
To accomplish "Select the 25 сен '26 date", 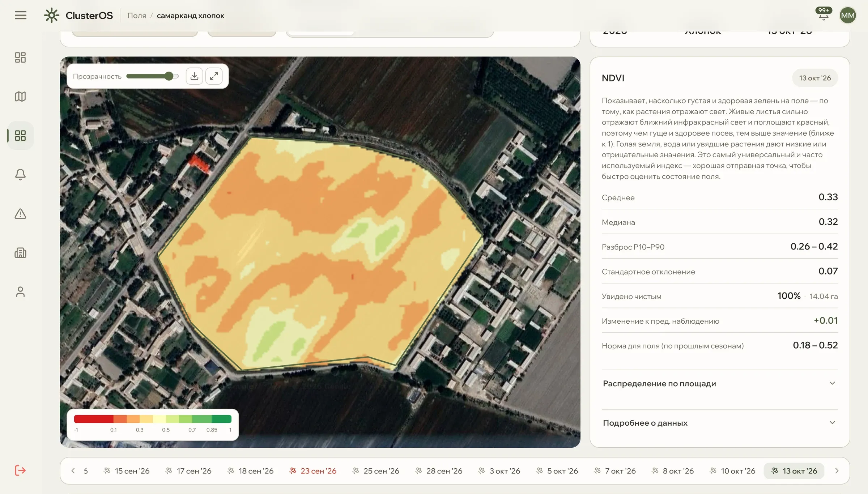I will coord(376,470).
